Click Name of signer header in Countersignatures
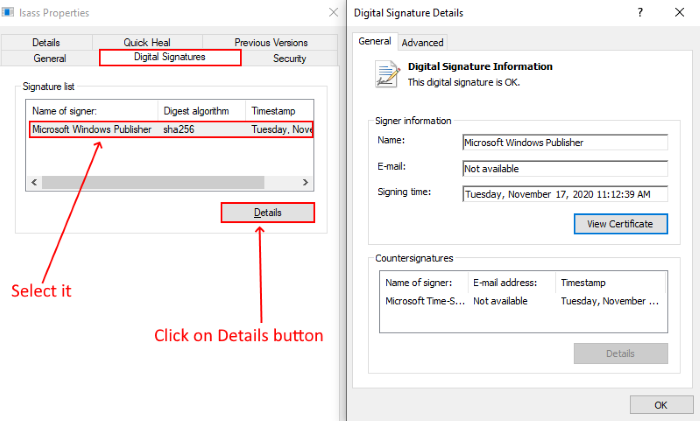The image size is (700, 421). 424,283
